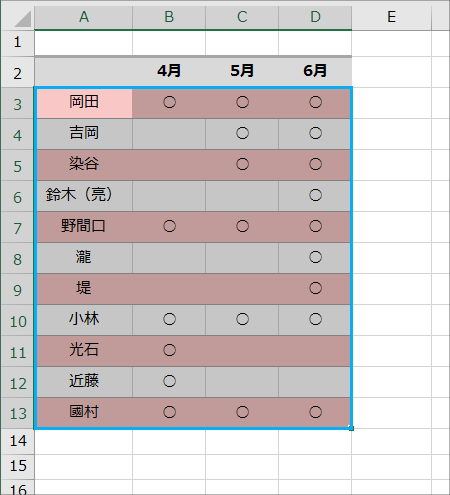Image resolution: width=450 pixels, height=495 pixels.
Task: Select row 10 header
Action: point(17,321)
